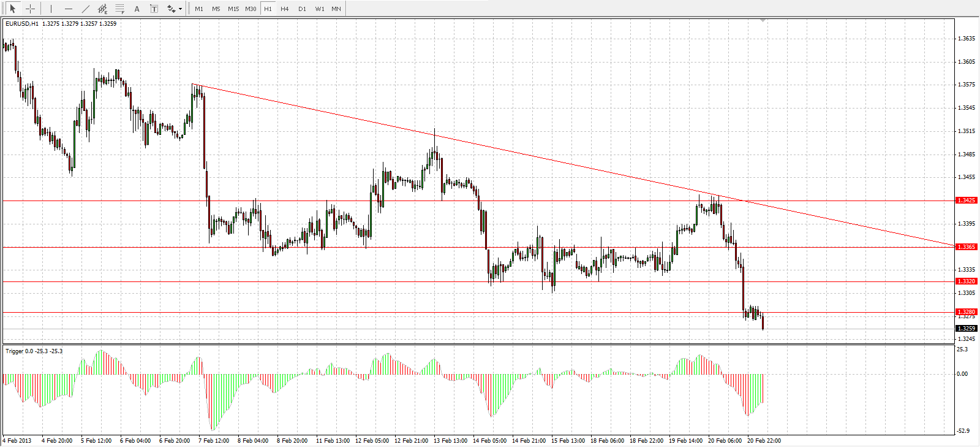Choose the Horizontal Line drawing tool

pos(68,9)
